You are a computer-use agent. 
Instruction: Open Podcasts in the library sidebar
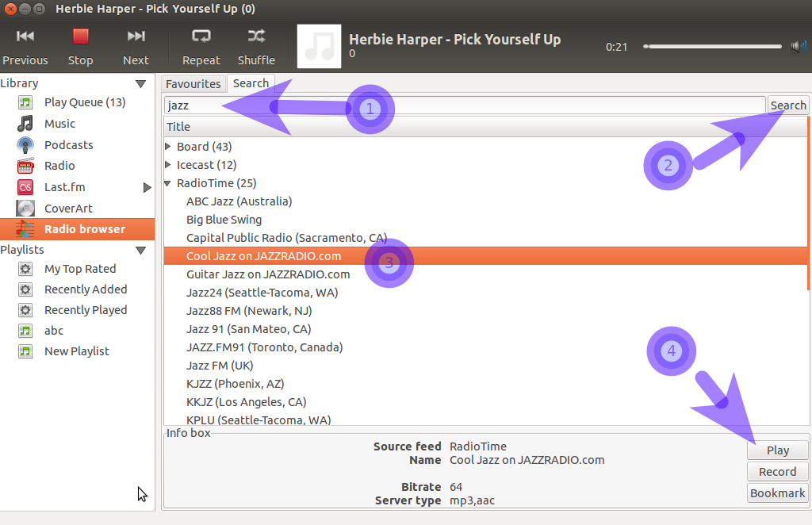pos(68,145)
